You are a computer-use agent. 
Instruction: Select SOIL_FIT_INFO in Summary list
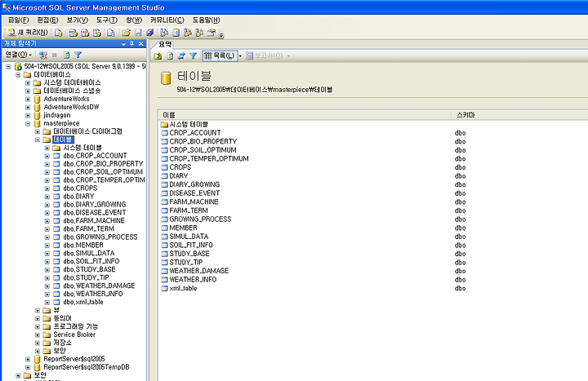tap(191, 245)
